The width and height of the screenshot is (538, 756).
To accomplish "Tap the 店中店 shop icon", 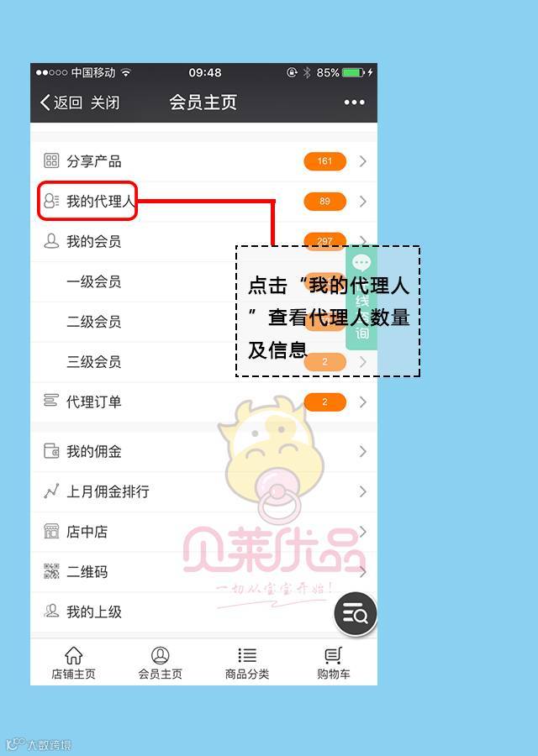I will [51, 532].
